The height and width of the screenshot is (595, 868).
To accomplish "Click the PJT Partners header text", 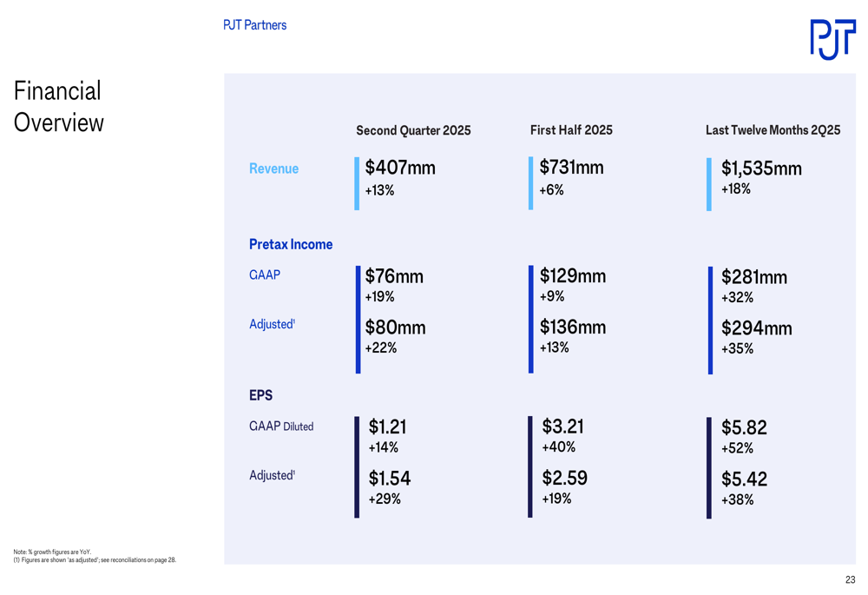I will click(254, 25).
